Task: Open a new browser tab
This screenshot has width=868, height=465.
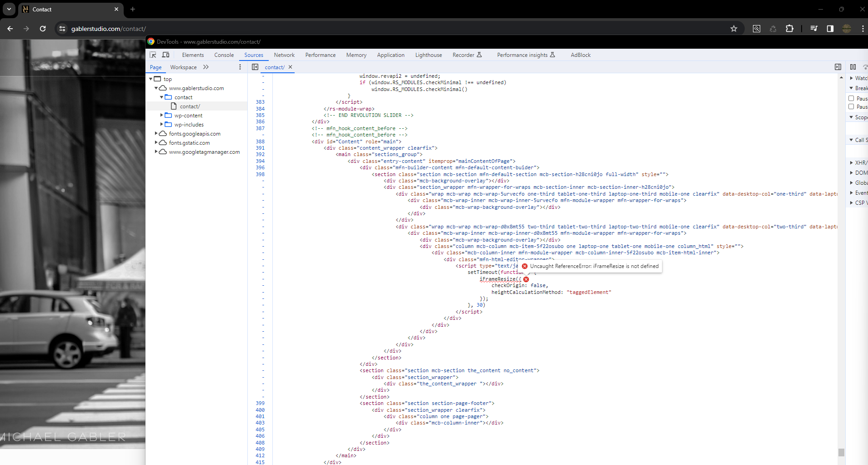Action: [x=133, y=9]
